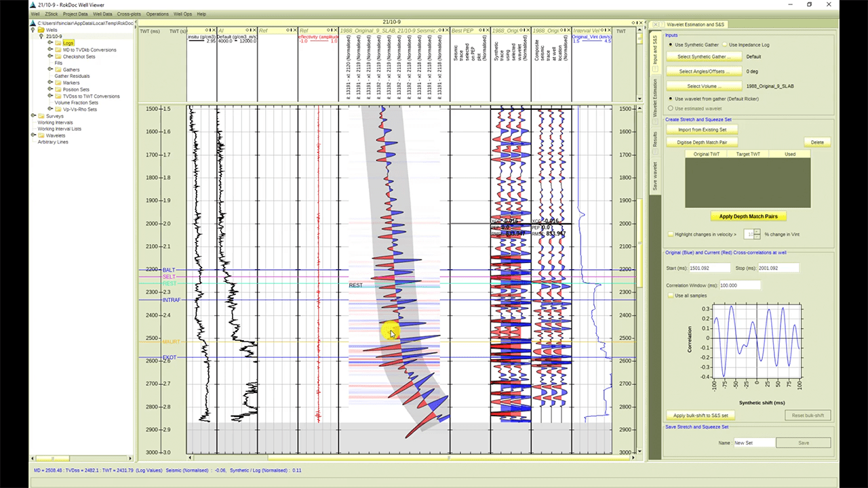Collapse the 21/10-9 well node
This screenshot has height=488, width=868.
pos(41,36)
